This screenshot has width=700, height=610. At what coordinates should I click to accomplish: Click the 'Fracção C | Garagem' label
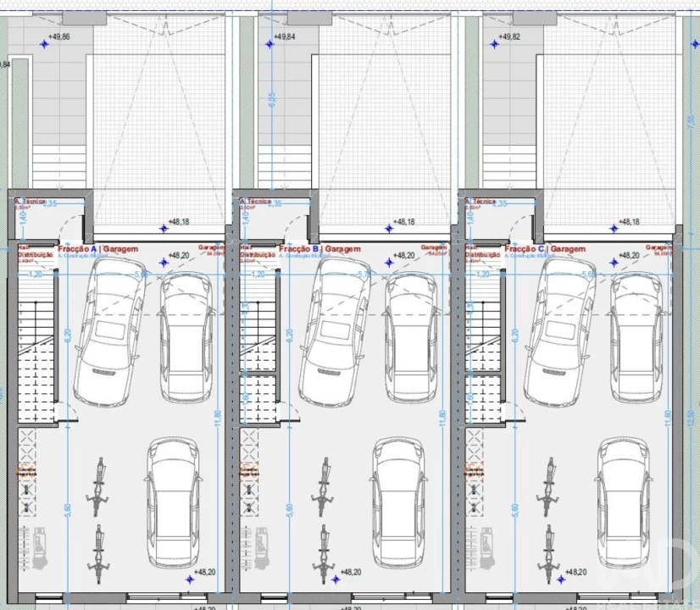click(543, 249)
